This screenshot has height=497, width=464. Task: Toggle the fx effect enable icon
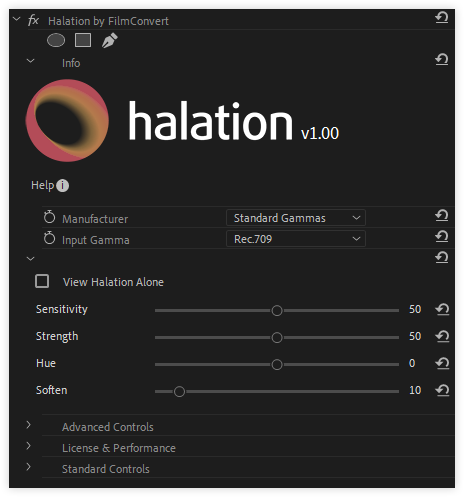pos(33,20)
